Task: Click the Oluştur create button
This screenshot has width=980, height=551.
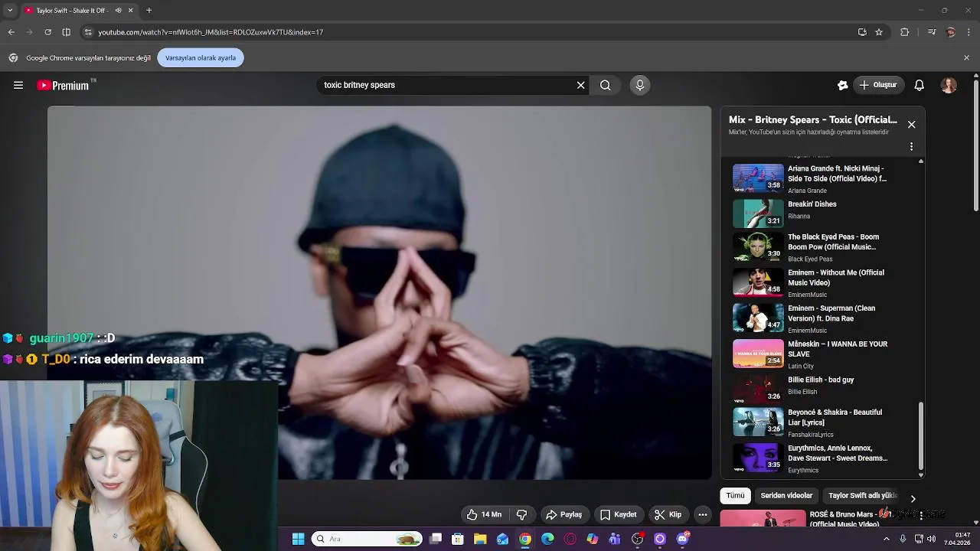Action: [879, 85]
